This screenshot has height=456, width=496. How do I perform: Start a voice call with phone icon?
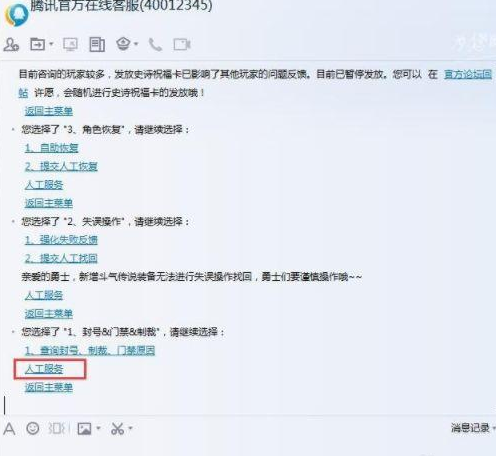click(155, 44)
